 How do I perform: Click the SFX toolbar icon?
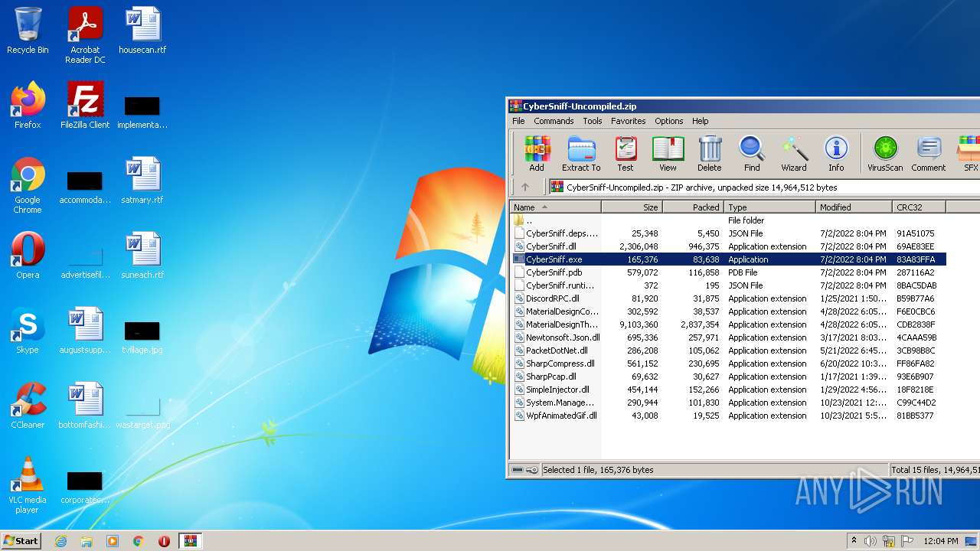point(969,154)
